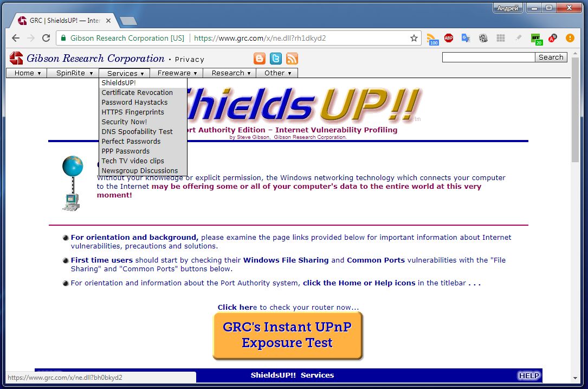Screen dimensions: 588x389
Task: Click the Search button
Action: click(551, 58)
